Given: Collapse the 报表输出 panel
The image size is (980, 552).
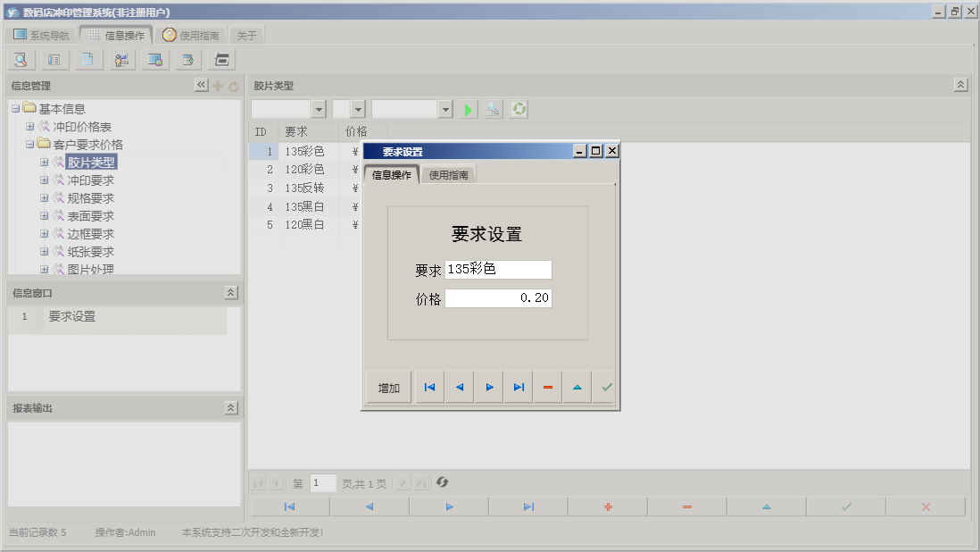Looking at the screenshot, I should click(230, 408).
